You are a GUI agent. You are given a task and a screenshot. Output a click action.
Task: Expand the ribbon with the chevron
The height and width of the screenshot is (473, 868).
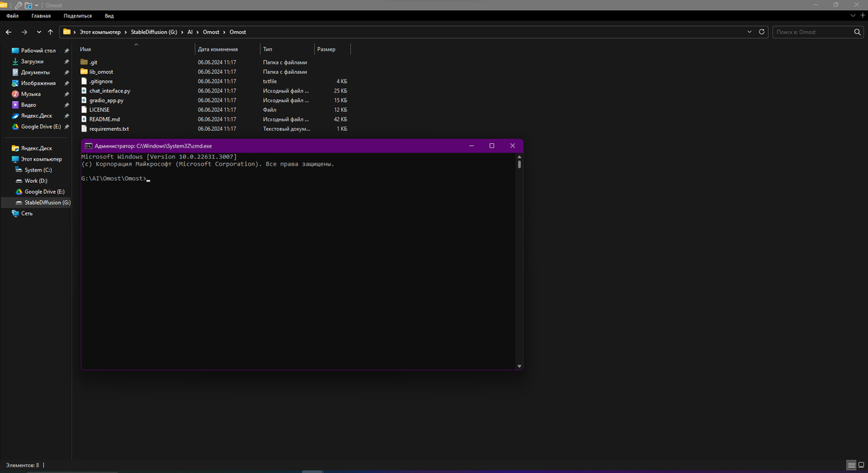852,15
